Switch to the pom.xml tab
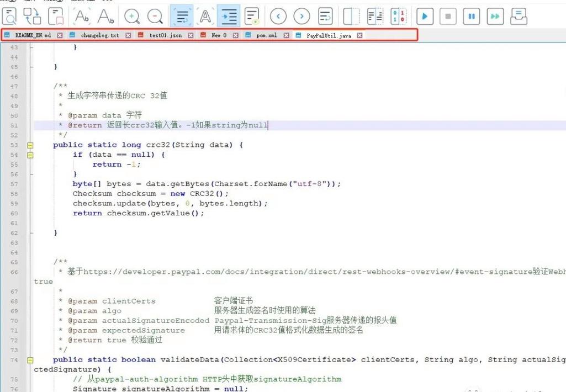Viewport: 566px width, 392px height. click(x=266, y=35)
